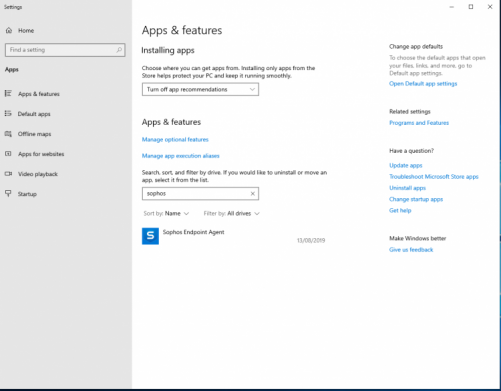Viewport: 501px width, 391px height.
Task: Click Give us feedback link
Action: click(411, 250)
